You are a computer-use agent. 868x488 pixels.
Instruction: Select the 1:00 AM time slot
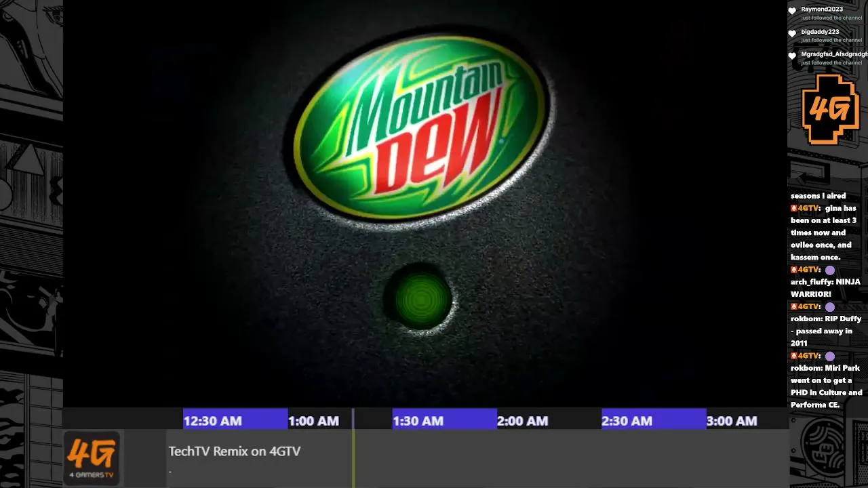(x=340, y=420)
